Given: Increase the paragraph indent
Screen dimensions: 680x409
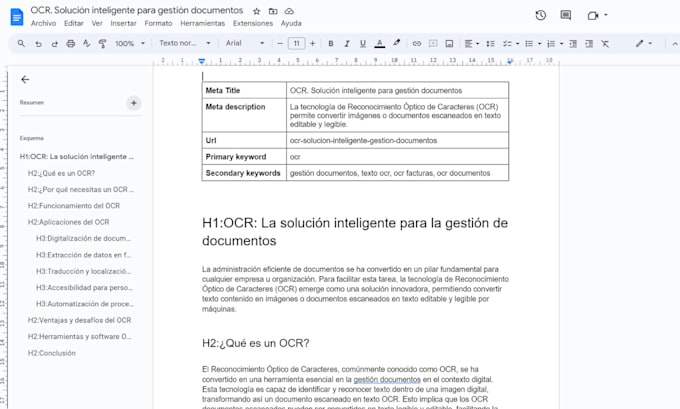Looking at the screenshot, I should (x=589, y=43).
